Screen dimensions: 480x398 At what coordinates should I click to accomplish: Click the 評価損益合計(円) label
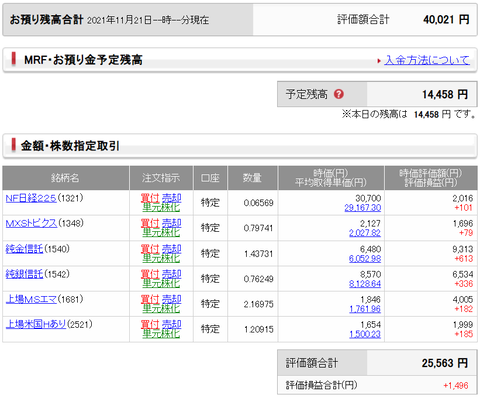click(x=321, y=385)
